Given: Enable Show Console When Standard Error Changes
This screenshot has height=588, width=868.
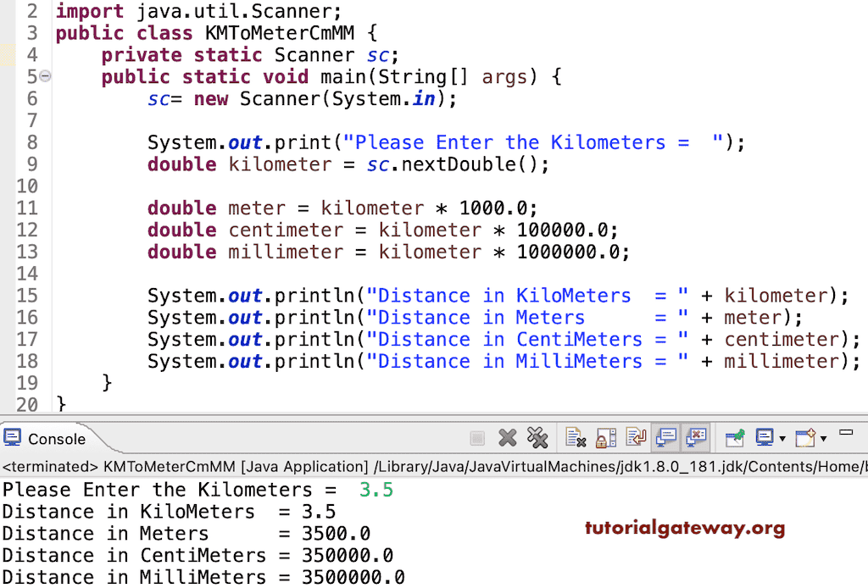Looking at the screenshot, I should tap(697, 438).
